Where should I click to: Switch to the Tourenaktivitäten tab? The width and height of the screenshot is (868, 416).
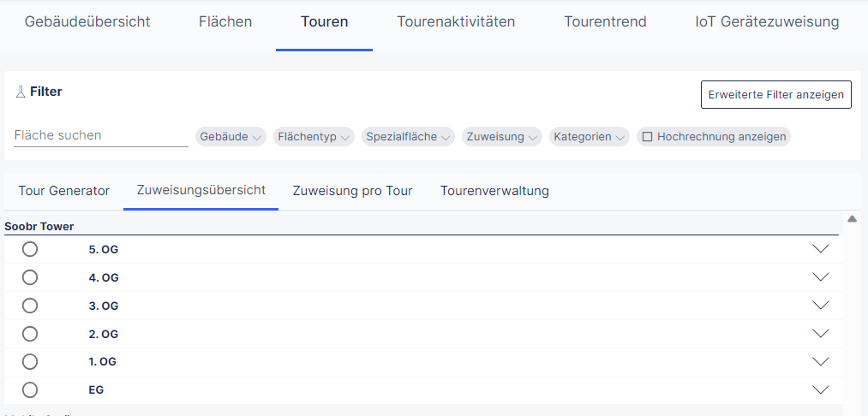456,21
